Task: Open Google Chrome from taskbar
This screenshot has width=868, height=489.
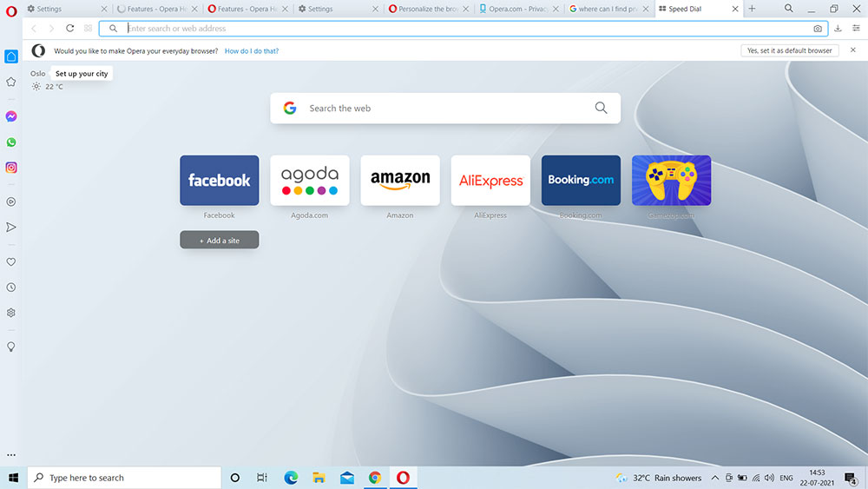Action: pos(375,478)
